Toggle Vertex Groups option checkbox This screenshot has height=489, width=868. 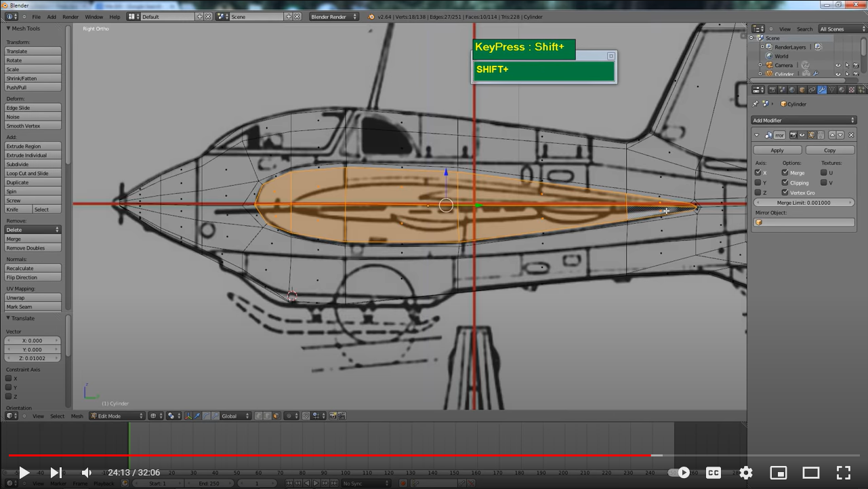click(x=785, y=193)
